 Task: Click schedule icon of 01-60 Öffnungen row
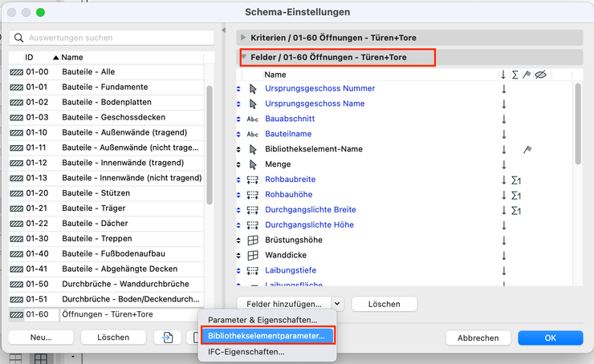16,314
